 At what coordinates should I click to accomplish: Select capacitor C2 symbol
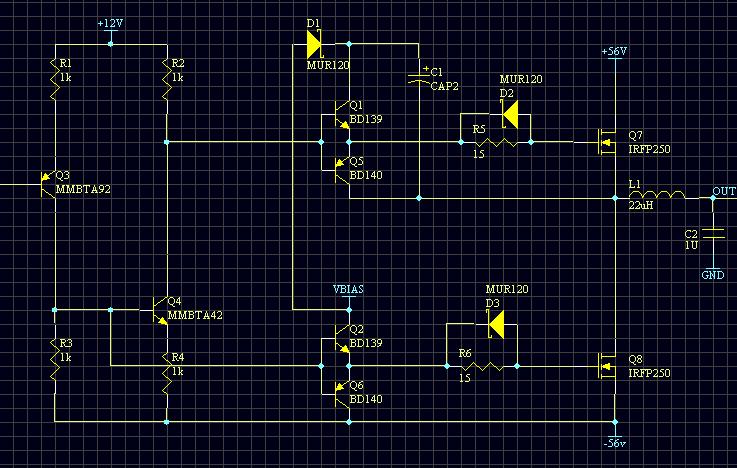713,234
